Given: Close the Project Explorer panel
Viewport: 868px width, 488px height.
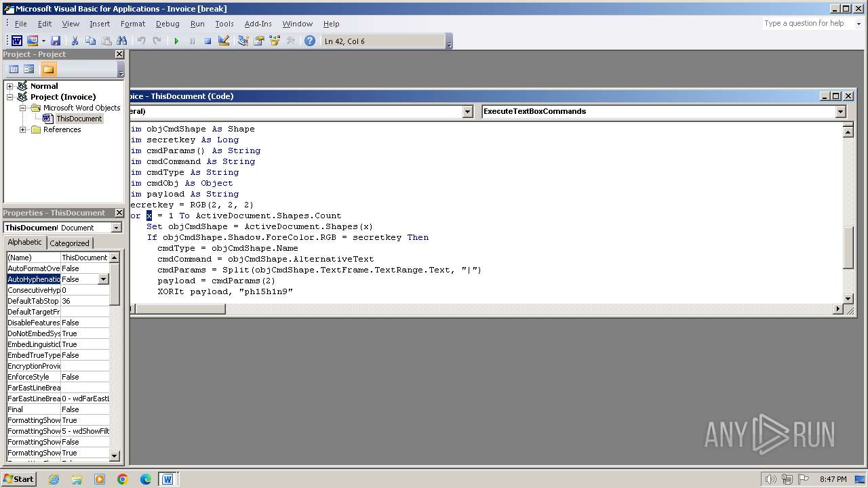Looking at the screenshot, I should coord(119,54).
